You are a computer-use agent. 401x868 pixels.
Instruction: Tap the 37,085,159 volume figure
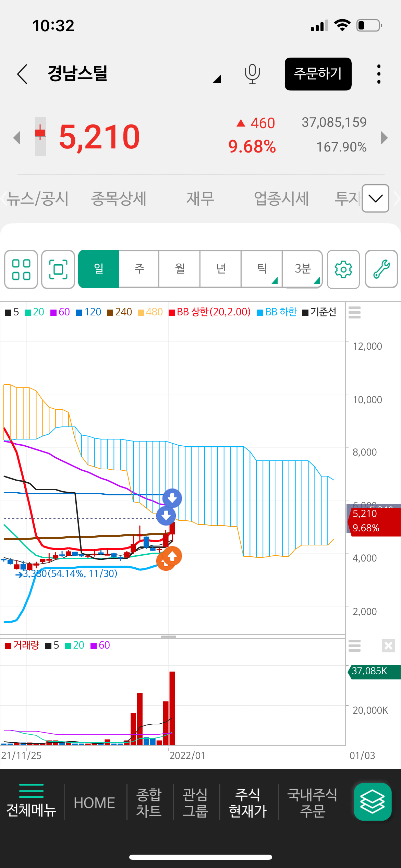pos(334,122)
